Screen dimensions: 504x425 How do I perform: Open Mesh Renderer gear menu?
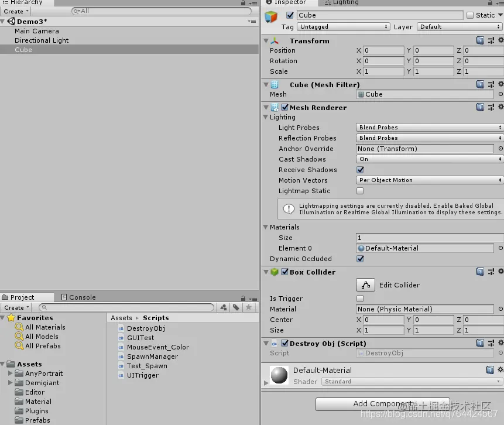500,107
